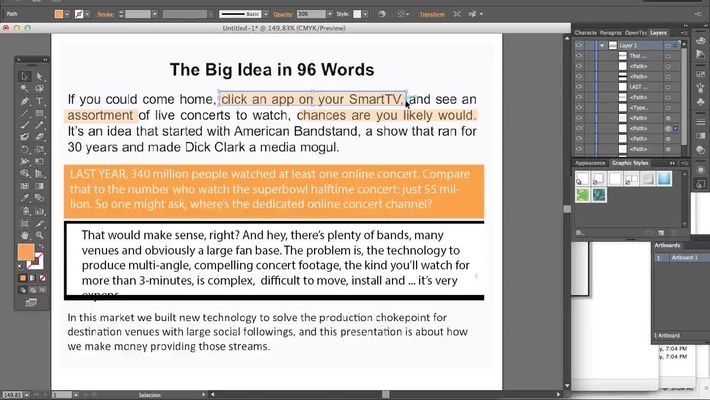Open Layers panel flyout menu
710x400 pixels.
pos(683,33)
